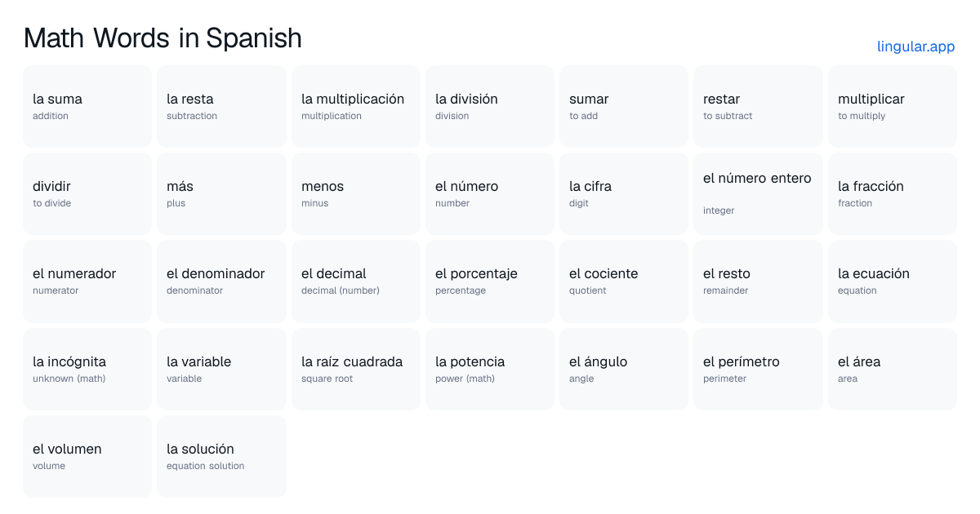Click the 'la variable' card
Viewport: 980px width, 514px height.
[221, 369]
